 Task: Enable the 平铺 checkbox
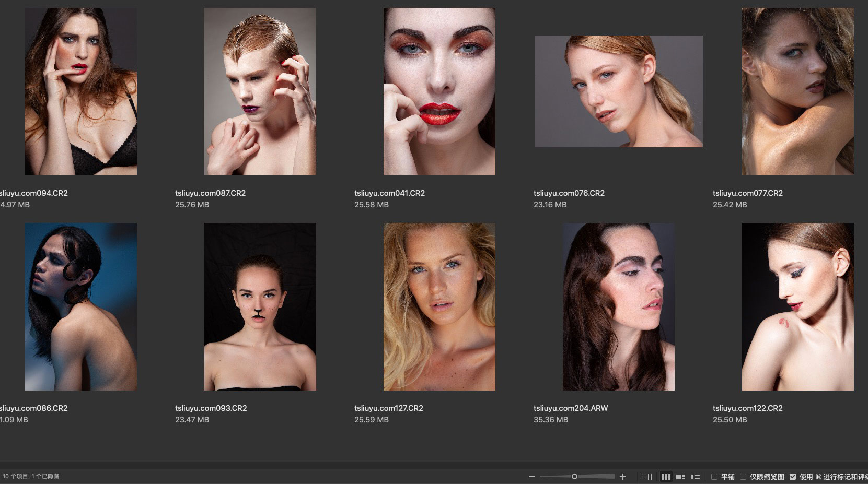click(x=714, y=477)
